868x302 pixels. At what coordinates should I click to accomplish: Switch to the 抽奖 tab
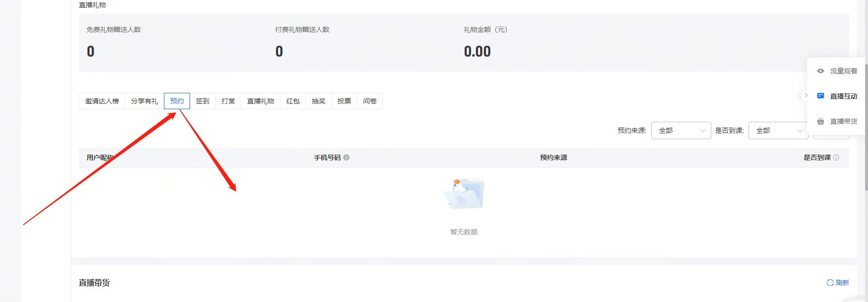click(x=319, y=101)
